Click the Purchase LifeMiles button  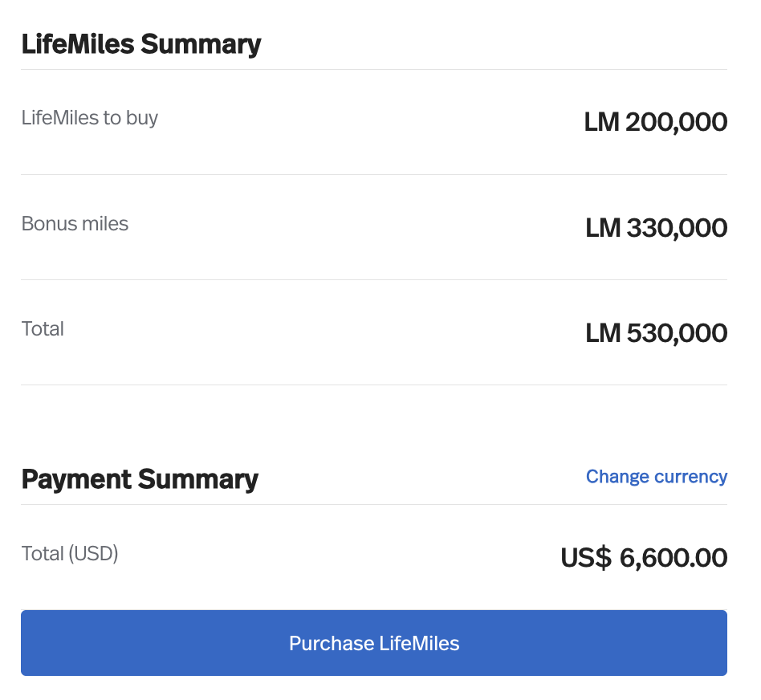point(374,643)
